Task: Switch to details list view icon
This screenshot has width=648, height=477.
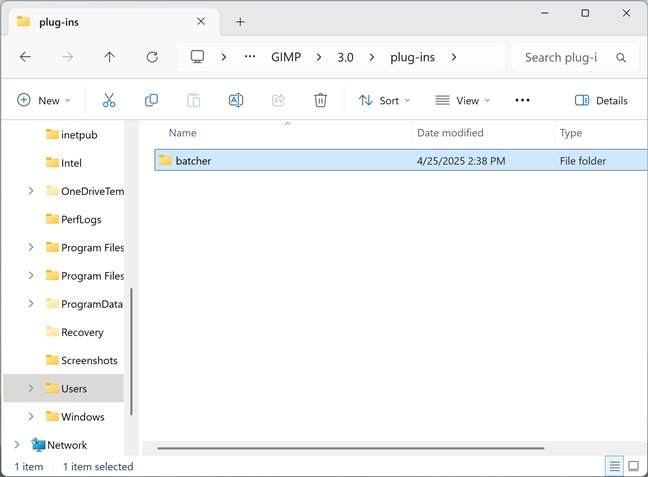Action: 615,466
